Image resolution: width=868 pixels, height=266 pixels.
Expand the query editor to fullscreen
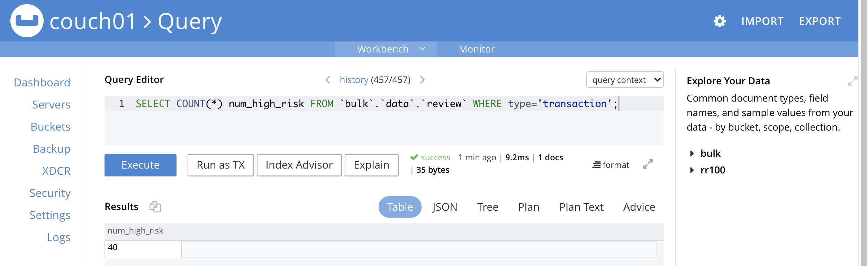[x=648, y=164]
